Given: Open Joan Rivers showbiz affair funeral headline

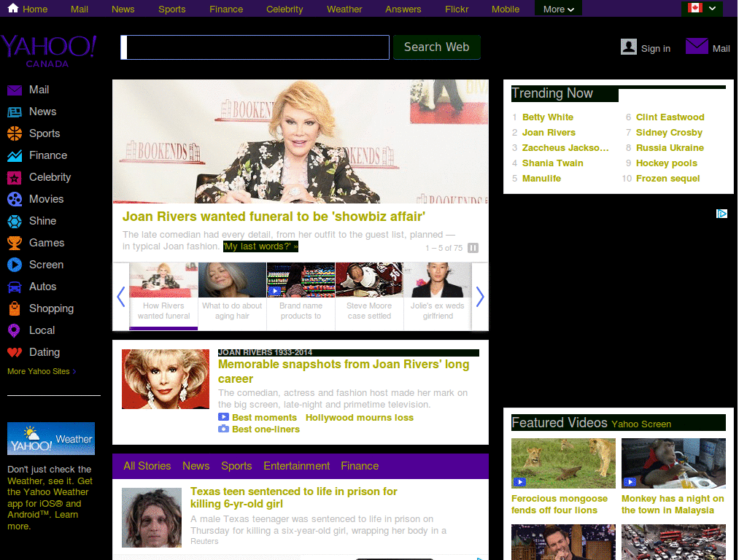Looking at the screenshot, I should (274, 217).
